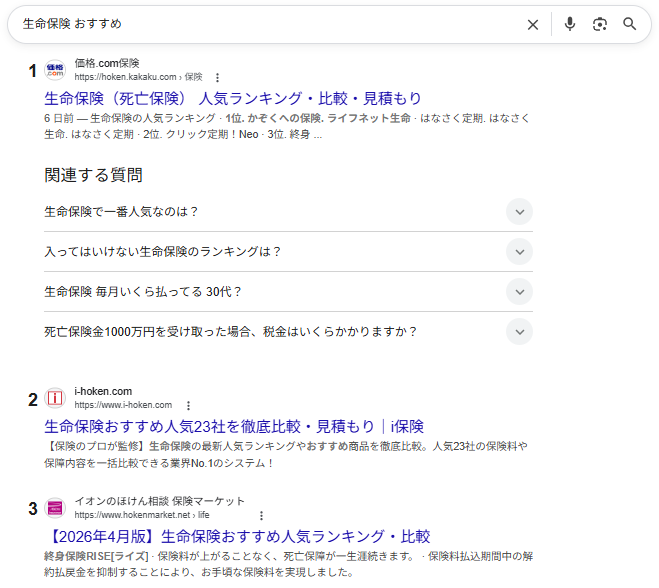The image size is (659, 588).
Task: Open 生命保険（死亡保険）人気ランキング result link
Action: pyautogui.click(x=233, y=98)
